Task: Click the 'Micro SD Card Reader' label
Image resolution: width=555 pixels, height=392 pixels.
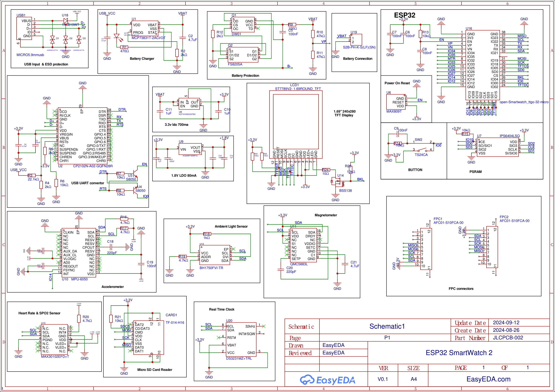Action: coord(155,370)
